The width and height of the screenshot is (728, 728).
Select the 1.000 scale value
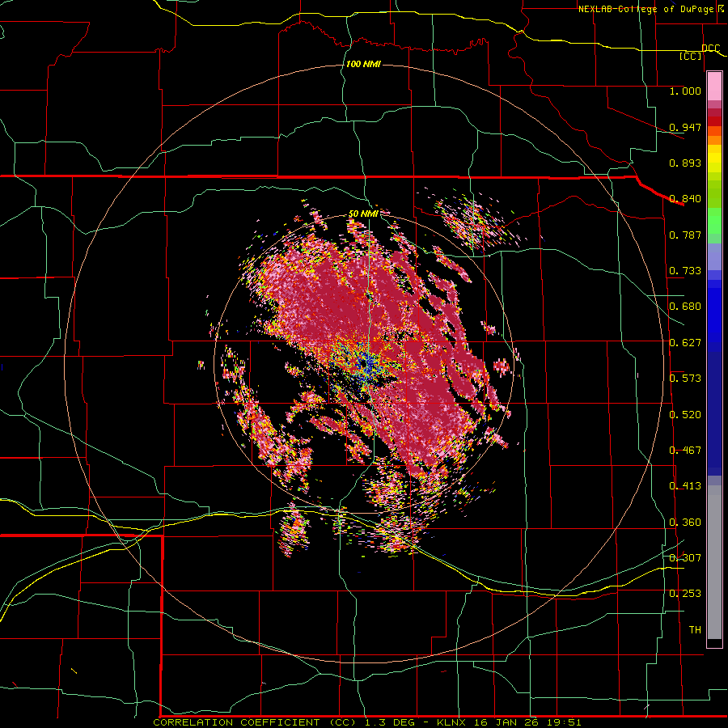click(685, 91)
